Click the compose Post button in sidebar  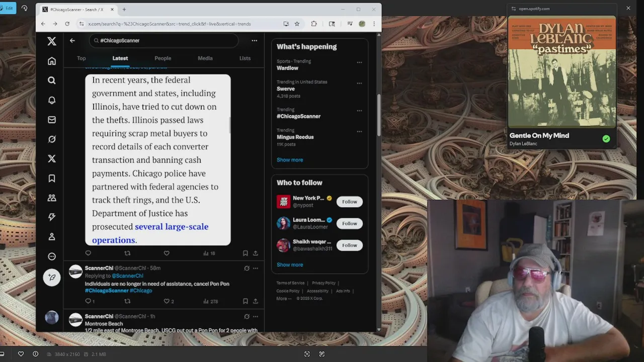(52, 277)
